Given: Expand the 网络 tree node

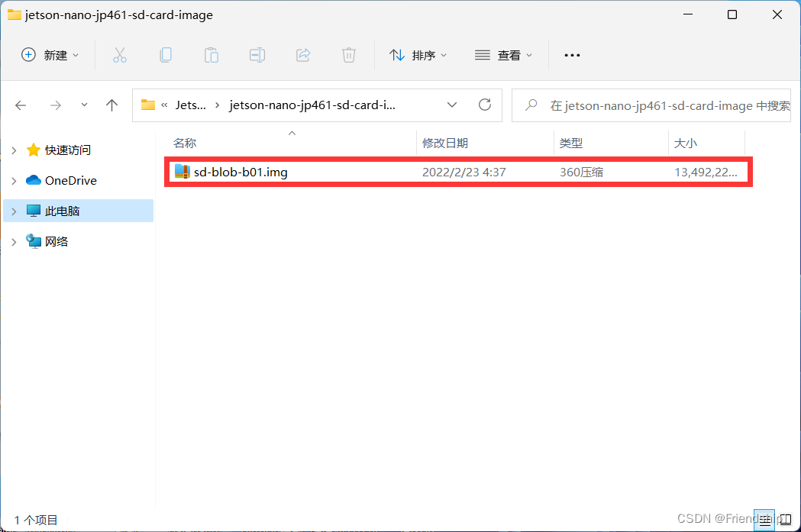Looking at the screenshot, I should click(x=15, y=241).
